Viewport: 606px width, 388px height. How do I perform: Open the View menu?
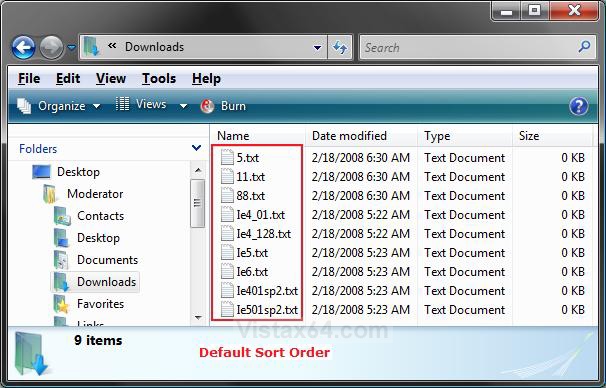[x=111, y=78]
